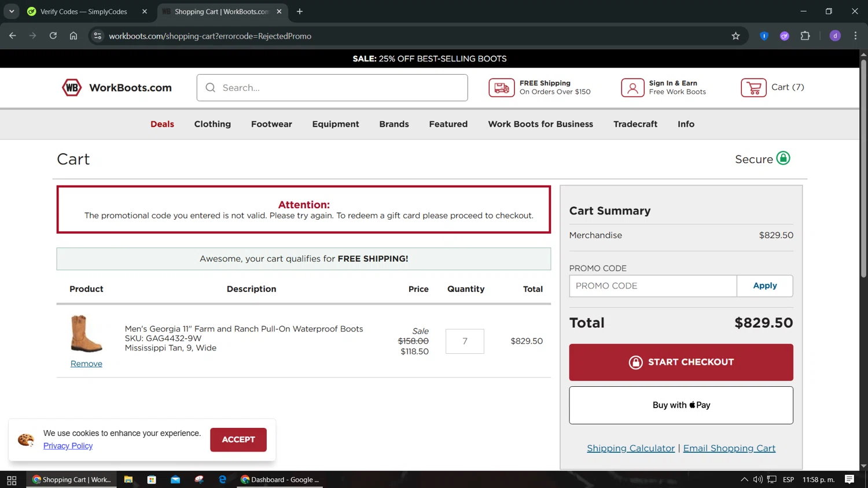Viewport: 868px width, 488px height.
Task: Open Windows Task View icon
Action: [12, 480]
